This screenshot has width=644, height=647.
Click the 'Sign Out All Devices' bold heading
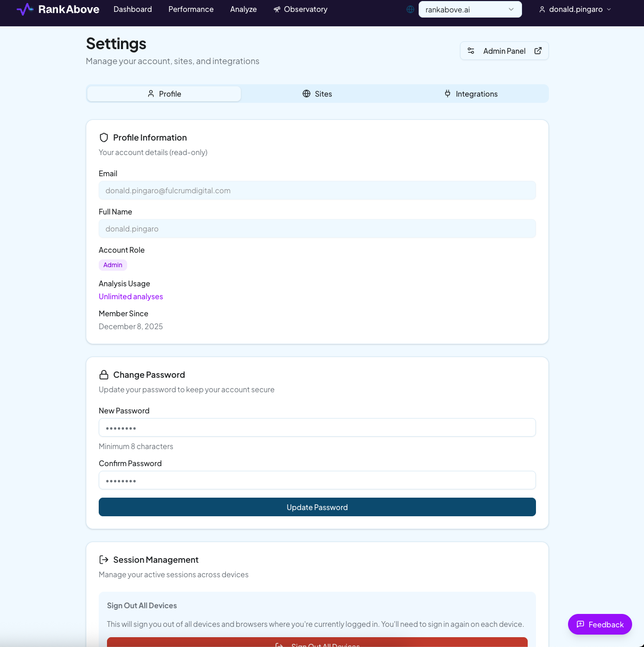(x=142, y=606)
